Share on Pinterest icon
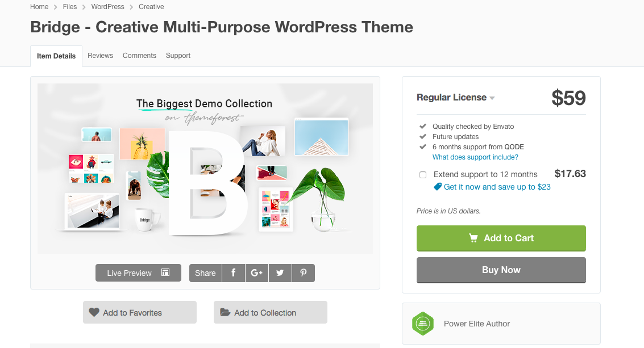 click(x=304, y=273)
